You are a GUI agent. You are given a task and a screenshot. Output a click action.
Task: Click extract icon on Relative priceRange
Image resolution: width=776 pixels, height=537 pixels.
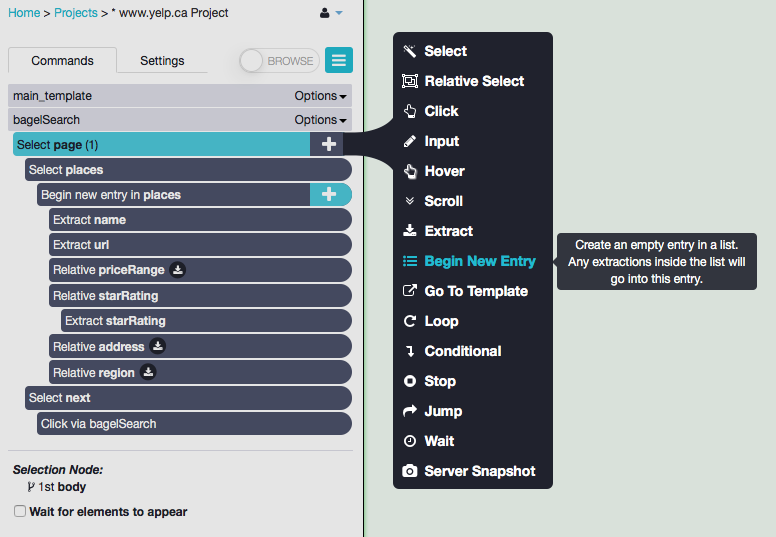click(x=178, y=270)
